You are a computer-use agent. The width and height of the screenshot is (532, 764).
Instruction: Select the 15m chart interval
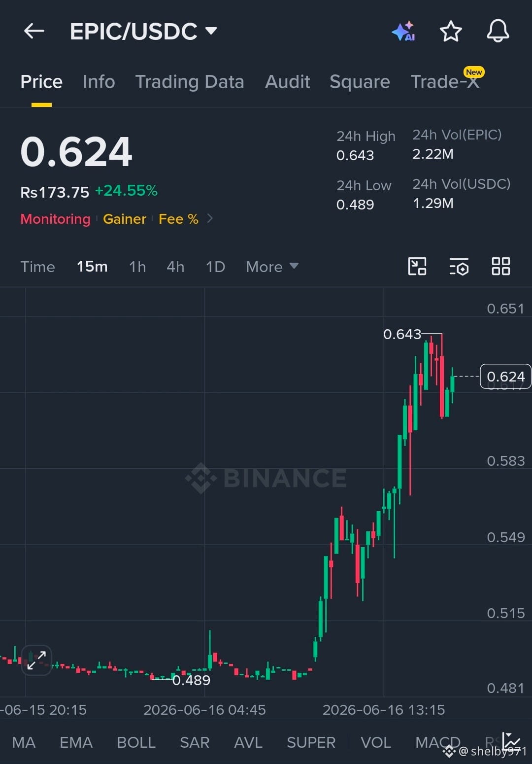pos(92,267)
